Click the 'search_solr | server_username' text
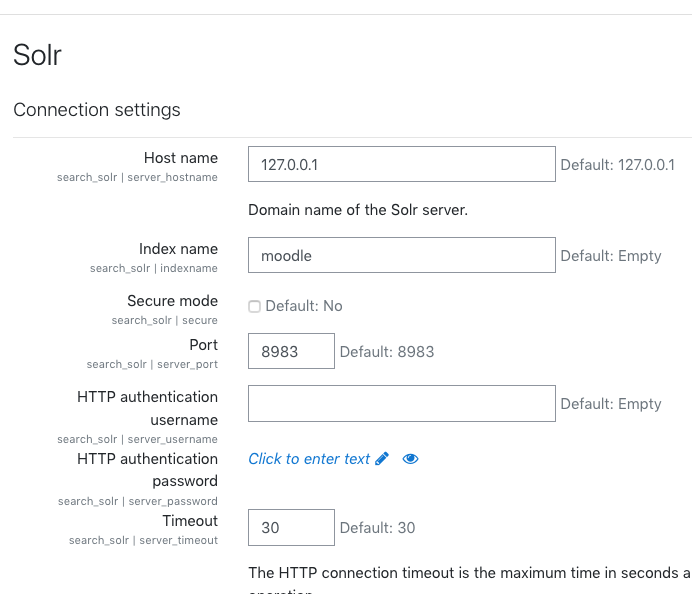 pyautogui.click(x=137, y=440)
